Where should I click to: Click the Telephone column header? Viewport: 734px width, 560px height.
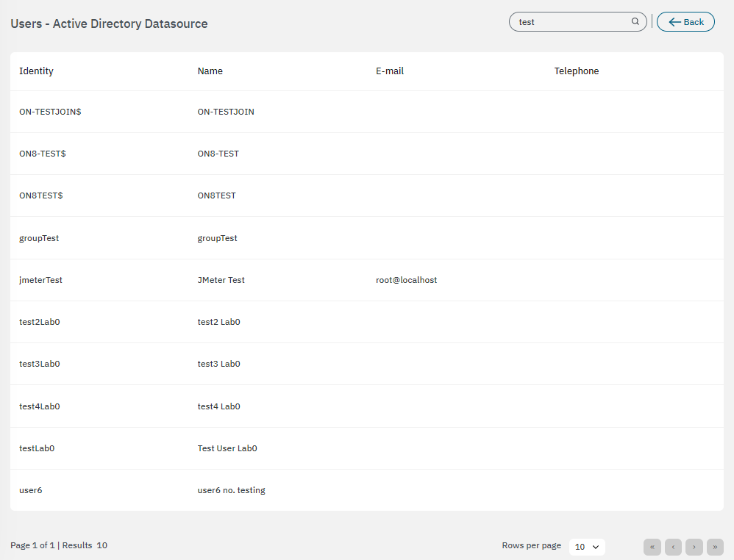[x=576, y=71]
